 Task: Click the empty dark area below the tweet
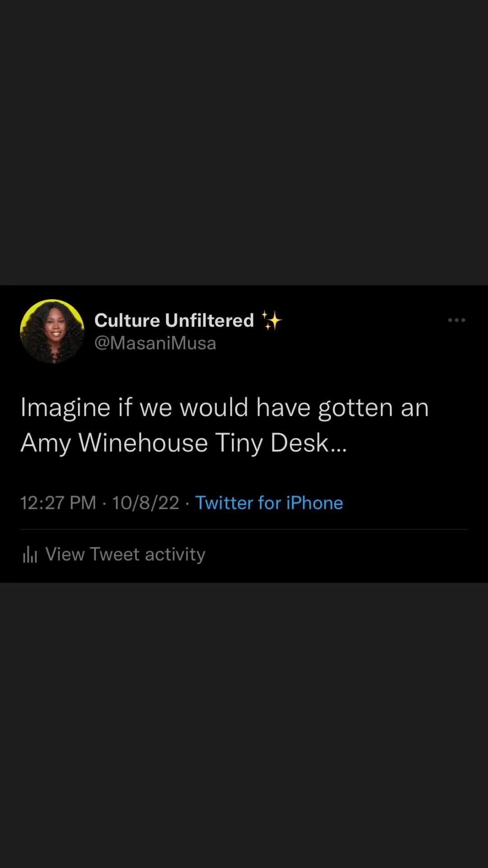pos(244,723)
